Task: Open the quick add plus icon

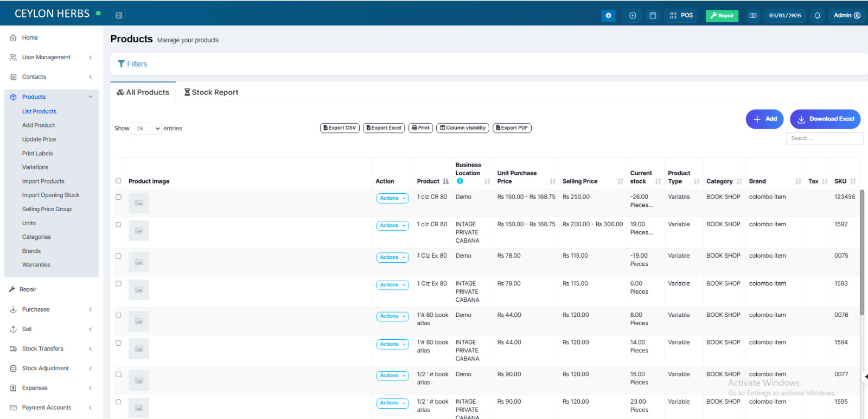Action: 633,15
